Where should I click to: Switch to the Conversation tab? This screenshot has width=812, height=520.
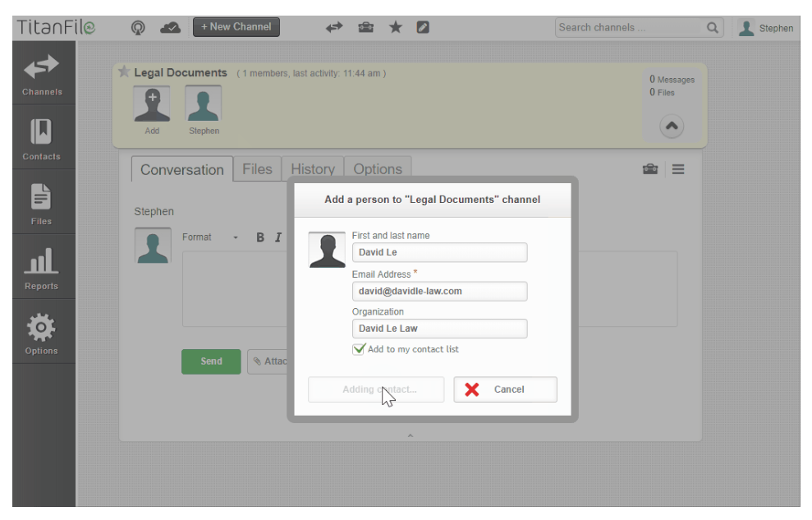tap(181, 169)
